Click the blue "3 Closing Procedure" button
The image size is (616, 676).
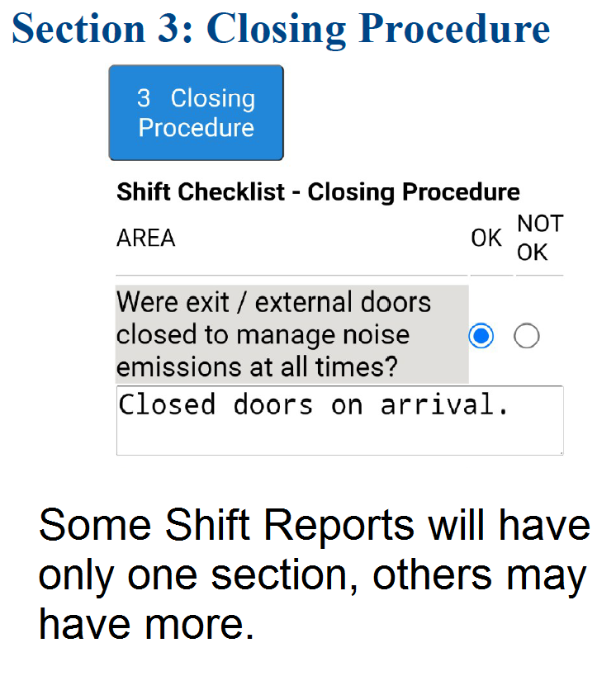click(197, 113)
